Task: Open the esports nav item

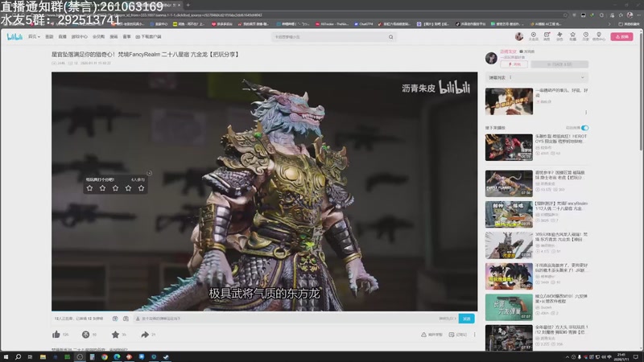Action: coord(127,37)
